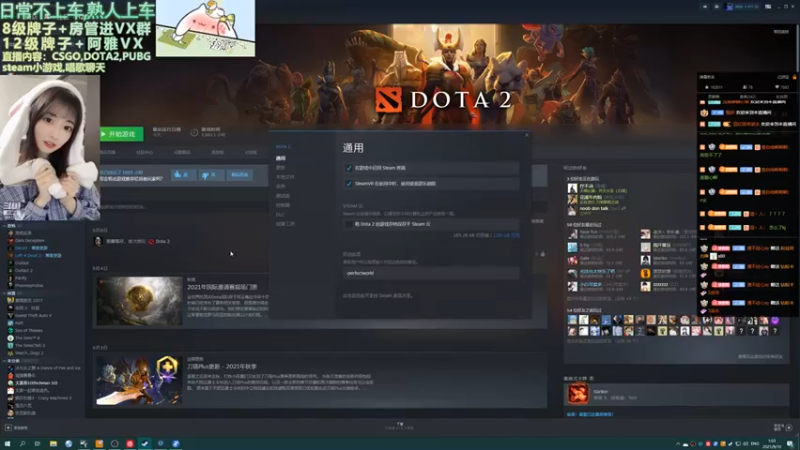Select Outlast 2 in the library list
Image resolution: width=800 pixels, height=450 pixels.
coord(23,270)
